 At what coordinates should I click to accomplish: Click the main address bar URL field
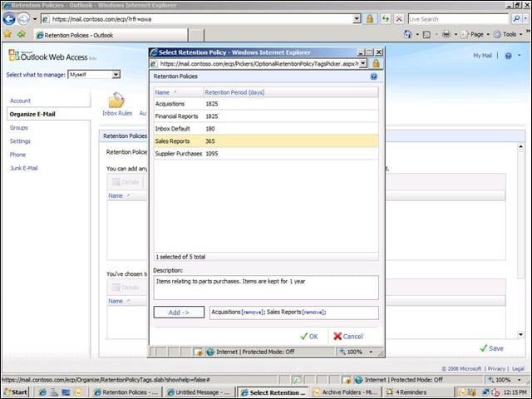click(200, 19)
